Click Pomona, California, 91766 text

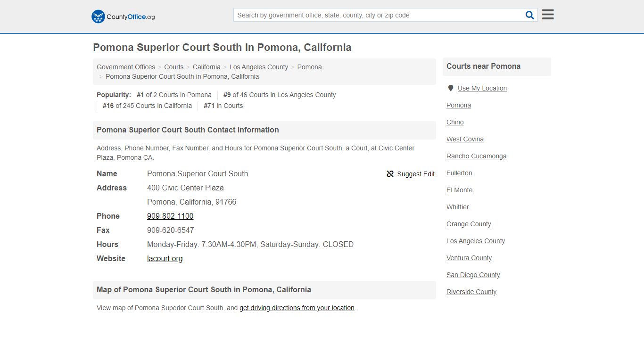(x=191, y=202)
